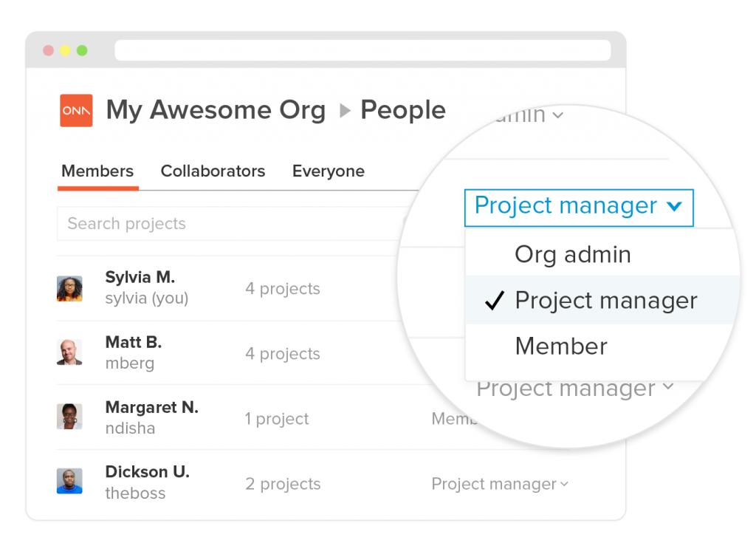Click the browser address bar
Image resolution: width=756 pixels, height=560 pixels.
pyautogui.click(x=362, y=50)
